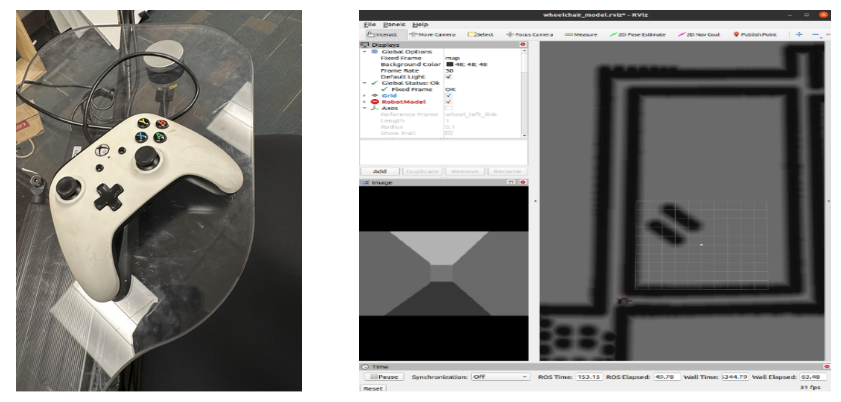
Task: Expand the Grid tree node
Action: pos(365,95)
